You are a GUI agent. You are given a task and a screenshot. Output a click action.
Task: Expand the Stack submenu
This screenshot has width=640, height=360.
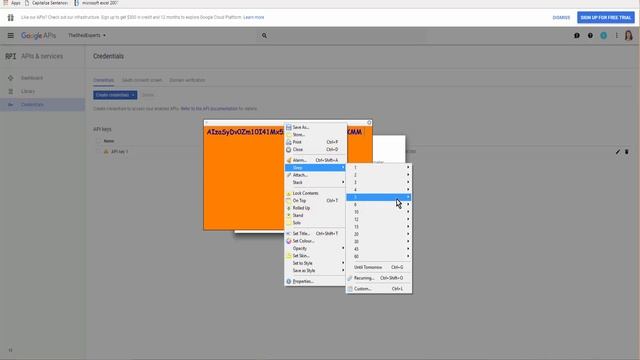(x=315, y=182)
